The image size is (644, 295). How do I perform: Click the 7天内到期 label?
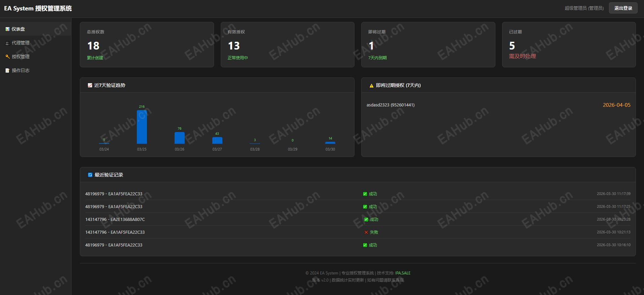click(377, 58)
